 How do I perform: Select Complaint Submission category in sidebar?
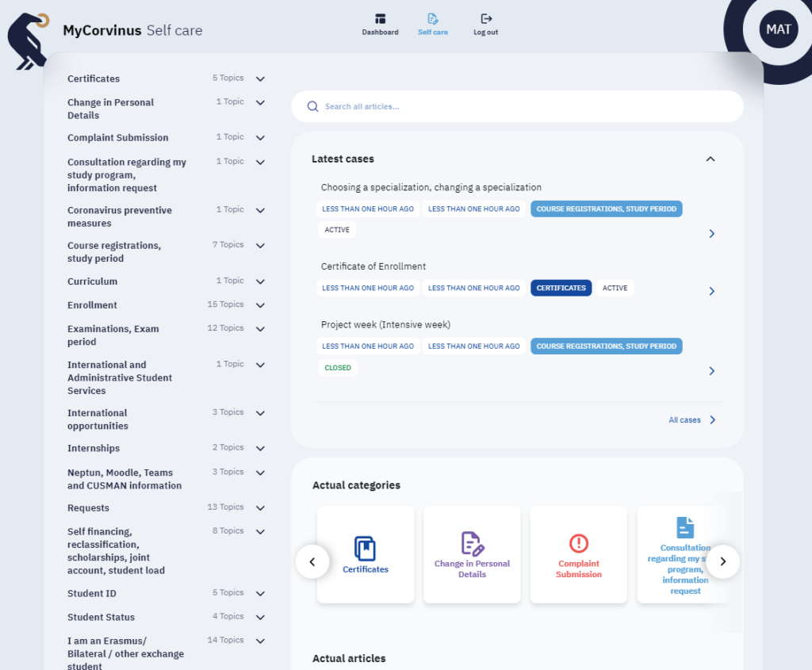pos(117,138)
